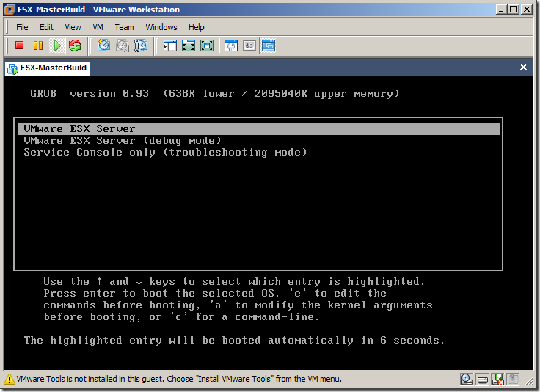Revert to the previous snapshot
Viewport: 540px width, 392px height.
pyautogui.click(x=123, y=46)
